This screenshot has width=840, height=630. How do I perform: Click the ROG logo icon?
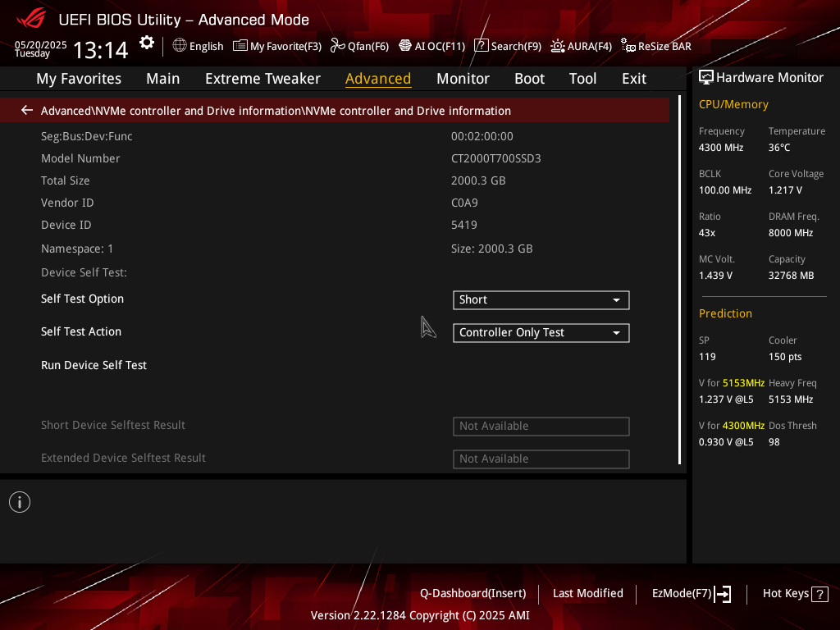[31, 20]
